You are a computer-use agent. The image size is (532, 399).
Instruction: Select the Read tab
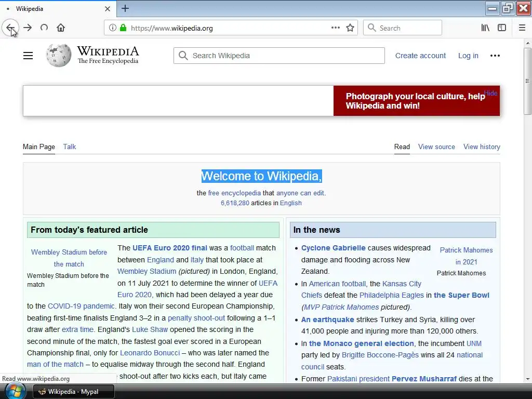402,147
